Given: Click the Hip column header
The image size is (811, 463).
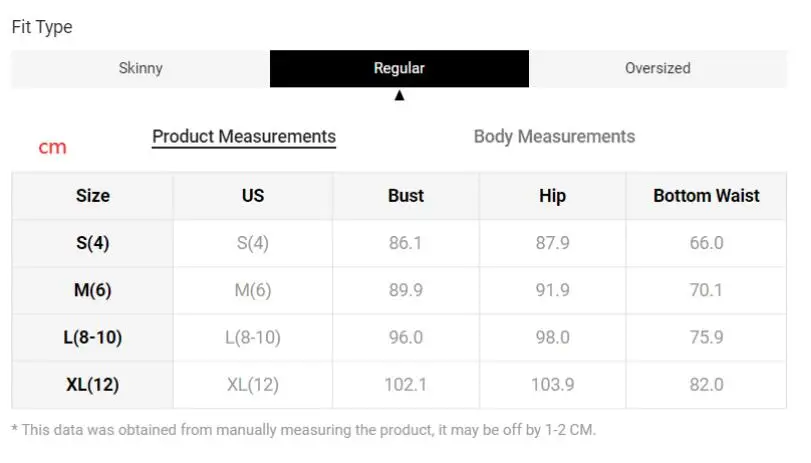Looking at the screenshot, I should tap(552, 196).
